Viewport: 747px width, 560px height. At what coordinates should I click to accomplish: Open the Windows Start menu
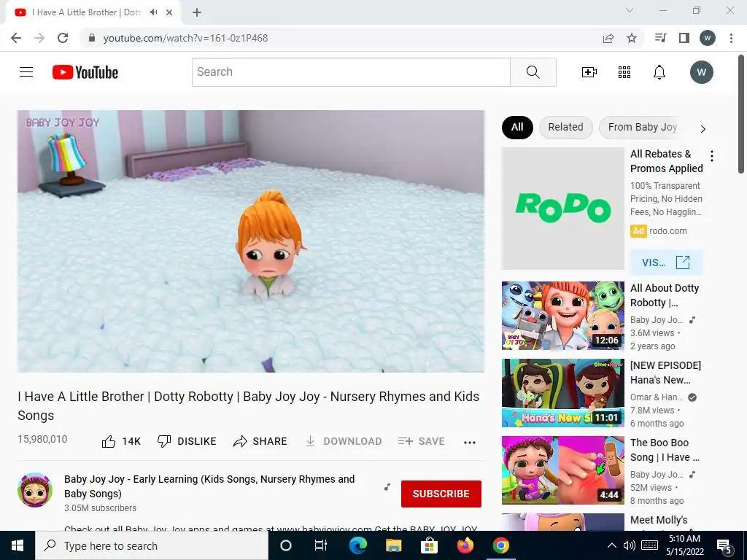(x=18, y=545)
